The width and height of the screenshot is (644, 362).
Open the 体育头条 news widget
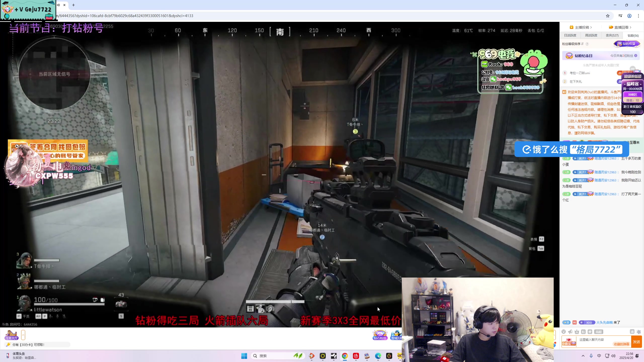(21, 356)
